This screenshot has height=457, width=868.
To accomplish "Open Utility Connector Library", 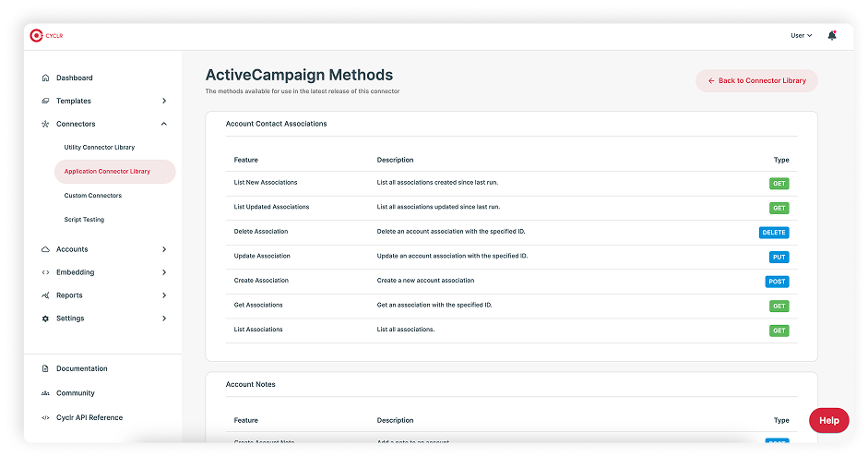I will click(x=99, y=148).
